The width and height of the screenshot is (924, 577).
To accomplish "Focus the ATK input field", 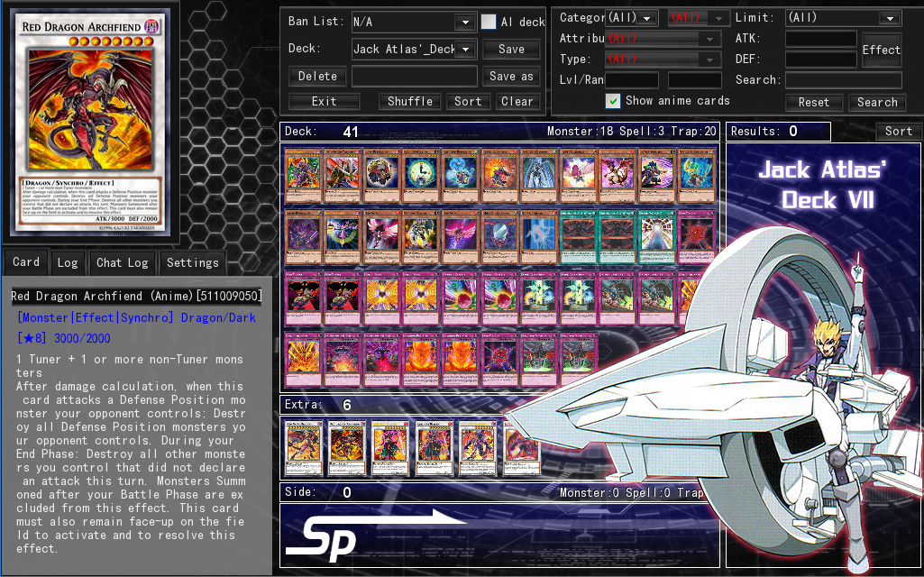I will click(x=821, y=39).
